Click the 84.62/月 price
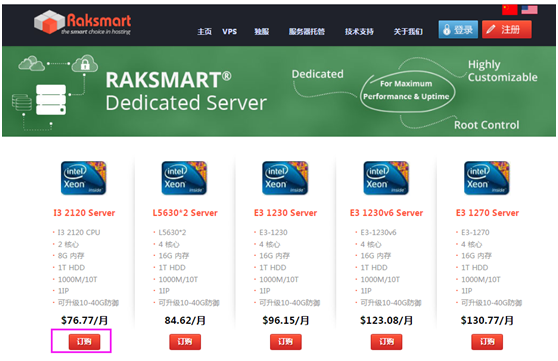 tap(185, 320)
